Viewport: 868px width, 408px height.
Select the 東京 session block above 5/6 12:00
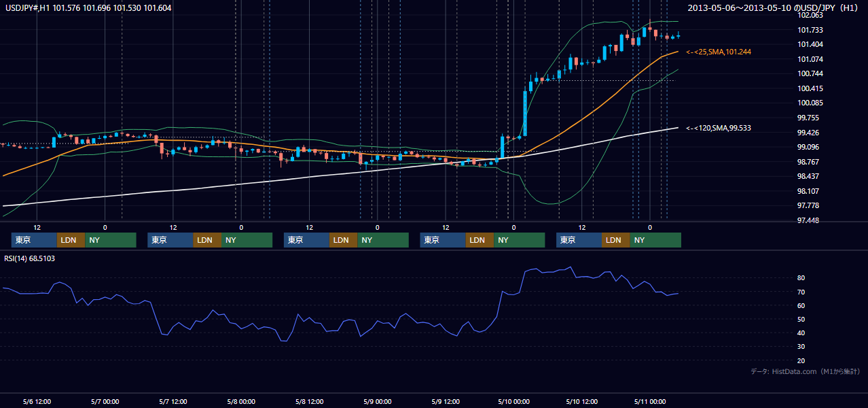34,240
